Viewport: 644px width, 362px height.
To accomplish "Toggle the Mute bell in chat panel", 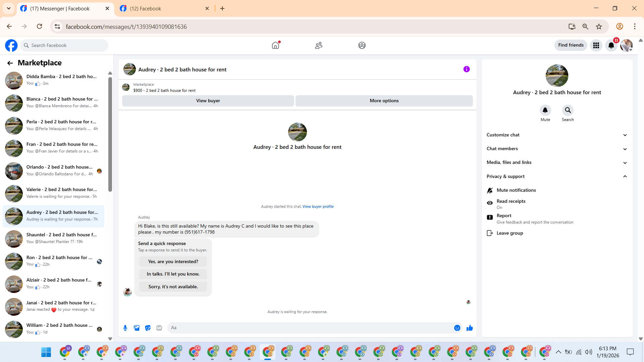I will [x=545, y=110].
